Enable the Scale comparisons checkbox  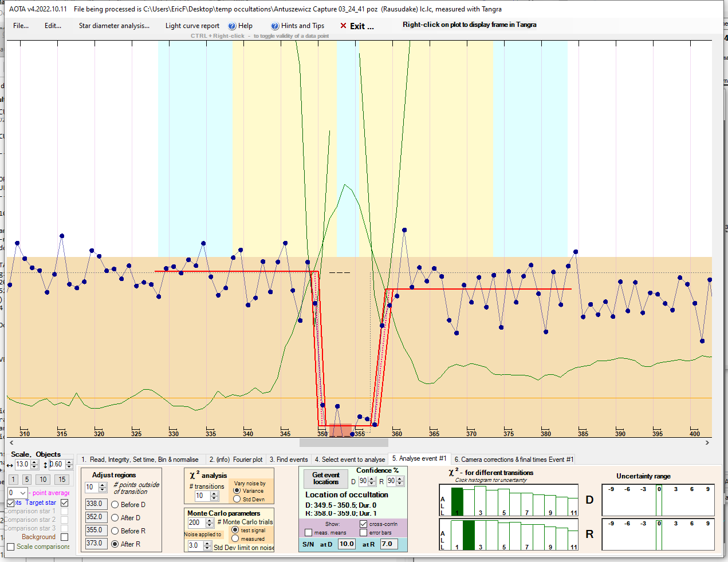11,547
